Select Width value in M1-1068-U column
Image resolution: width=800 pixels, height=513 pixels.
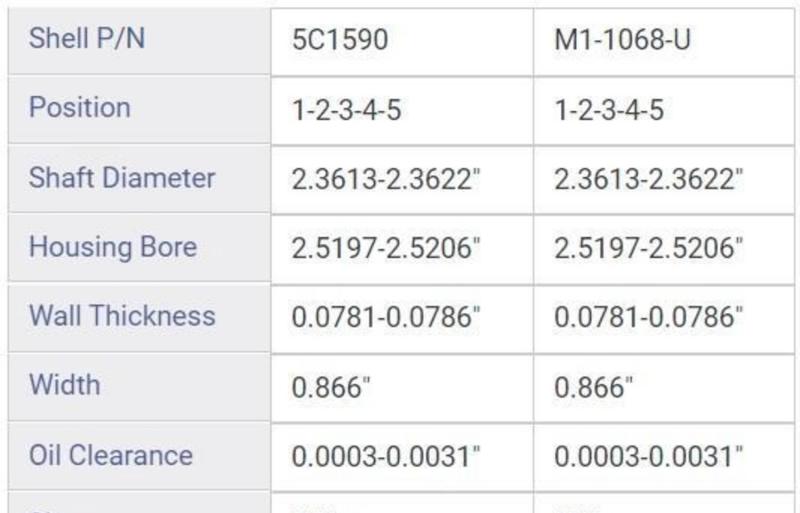(x=594, y=387)
